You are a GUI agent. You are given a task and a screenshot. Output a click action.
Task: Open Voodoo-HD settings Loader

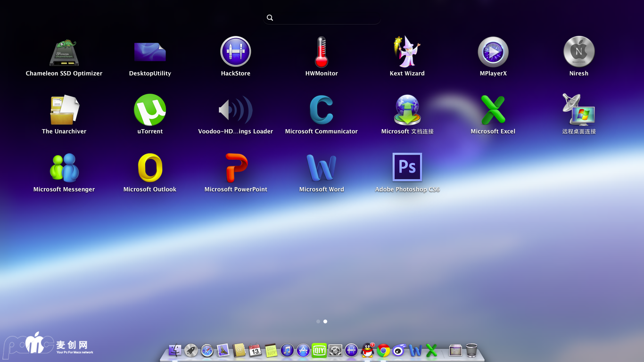(x=236, y=110)
